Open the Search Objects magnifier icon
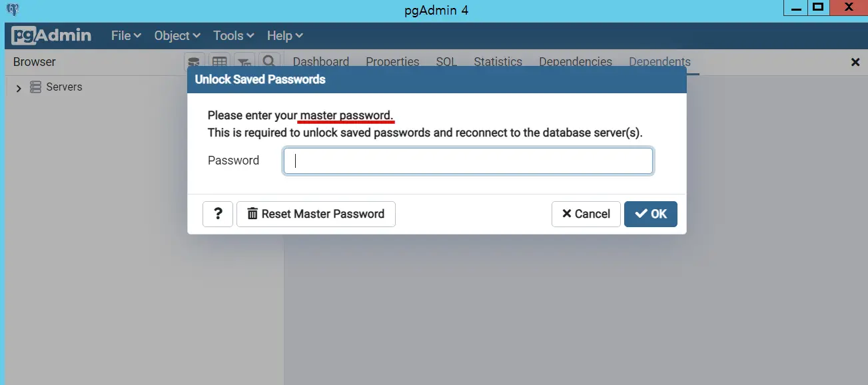The height and width of the screenshot is (385, 868). pyautogui.click(x=269, y=61)
